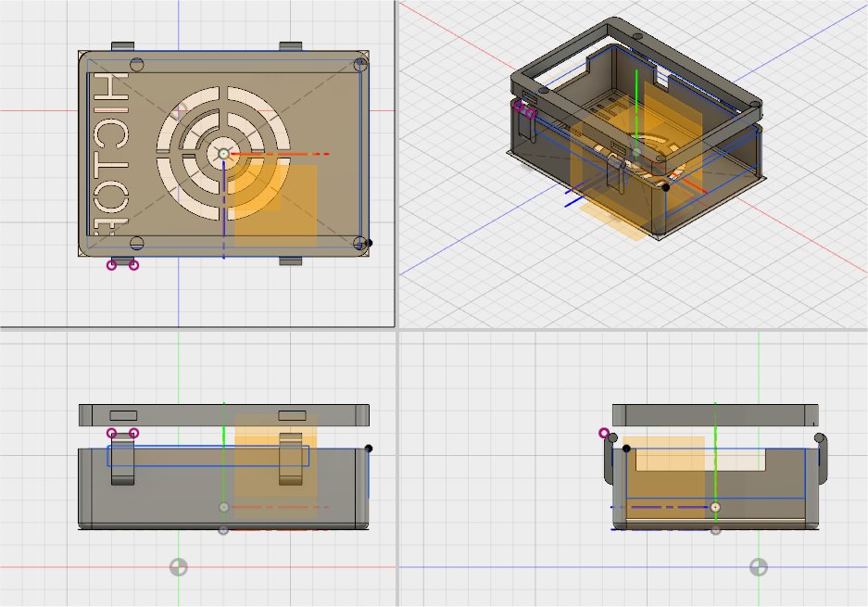Select the right magenta circle in top view
The width and height of the screenshot is (868, 607).
tap(133, 265)
